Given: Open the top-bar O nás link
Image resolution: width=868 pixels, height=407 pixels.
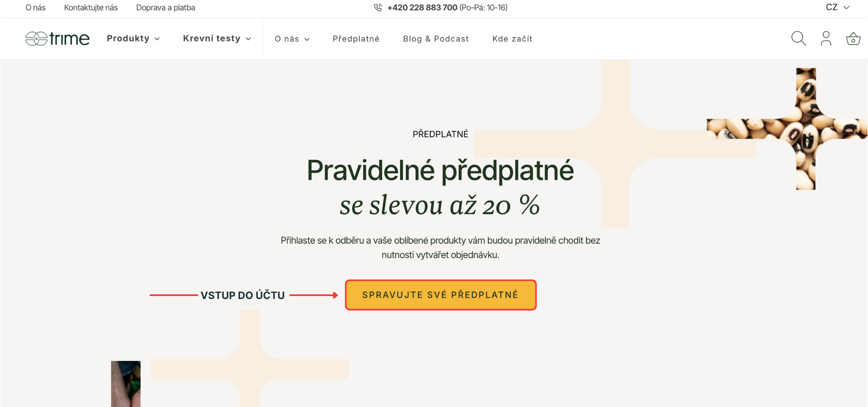Looking at the screenshot, I should (36, 8).
